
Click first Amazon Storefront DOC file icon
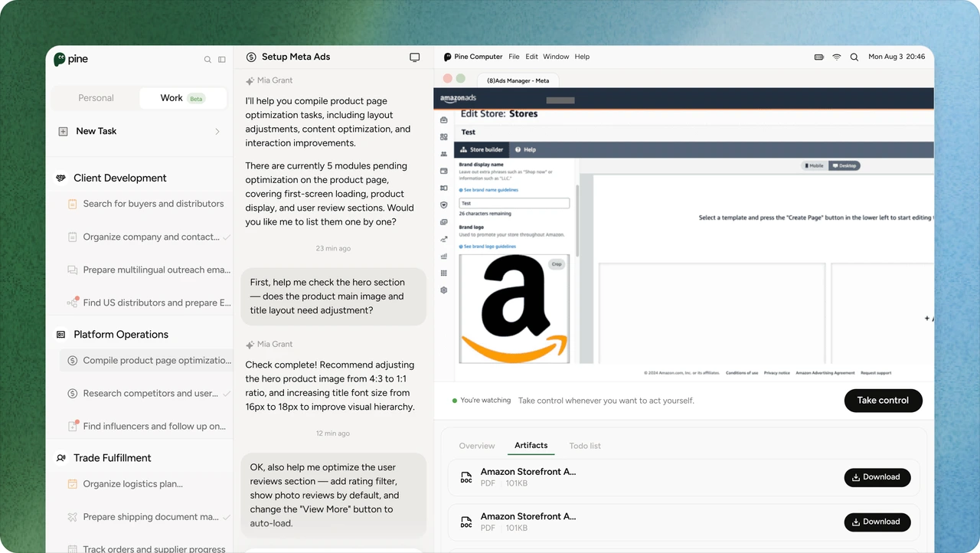pos(466,477)
